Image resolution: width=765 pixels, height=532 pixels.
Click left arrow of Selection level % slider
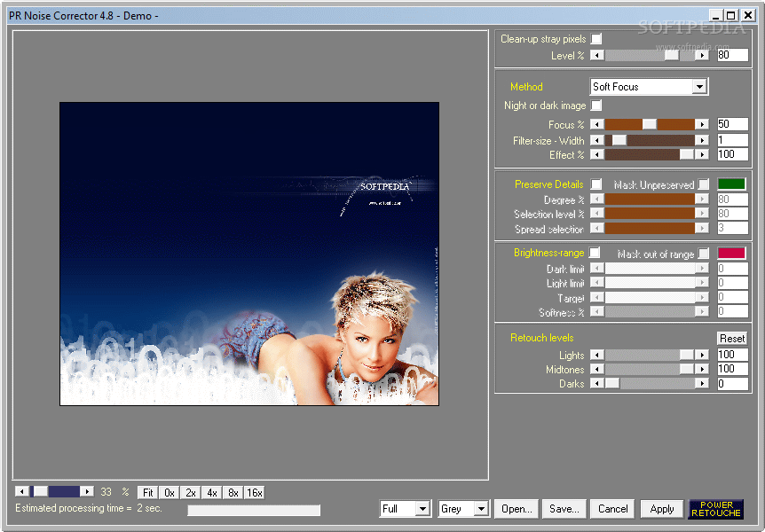pos(596,214)
